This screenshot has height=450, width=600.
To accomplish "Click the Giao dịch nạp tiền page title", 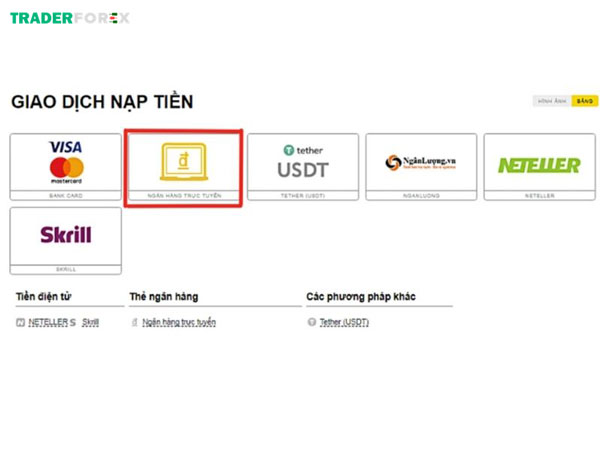I will [x=102, y=102].
